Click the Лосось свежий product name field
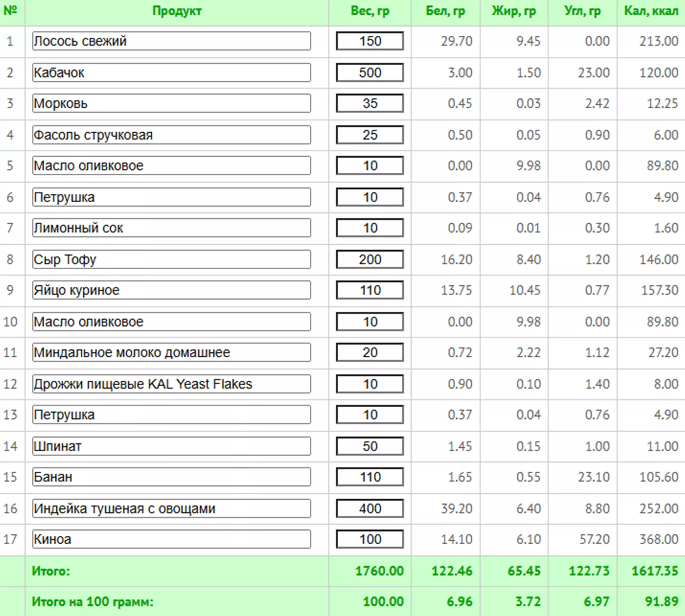Viewport: 685px width, 616px height. tap(171, 41)
